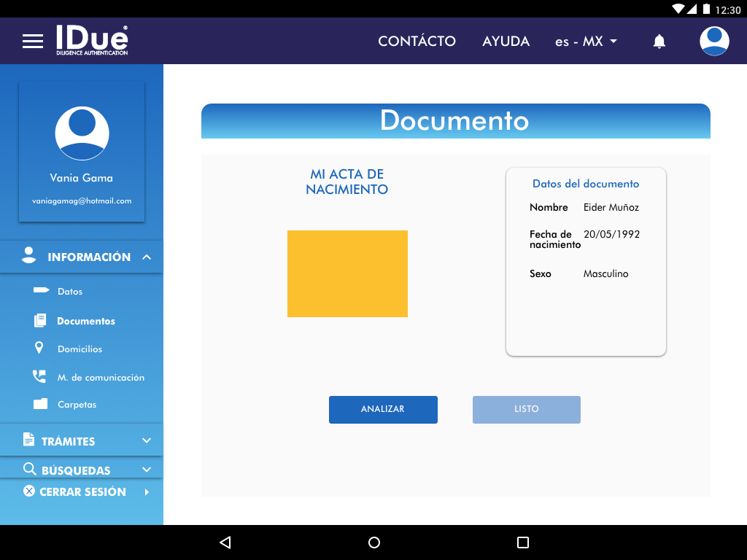Click the notifications bell icon
747x560 pixels.
(659, 42)
